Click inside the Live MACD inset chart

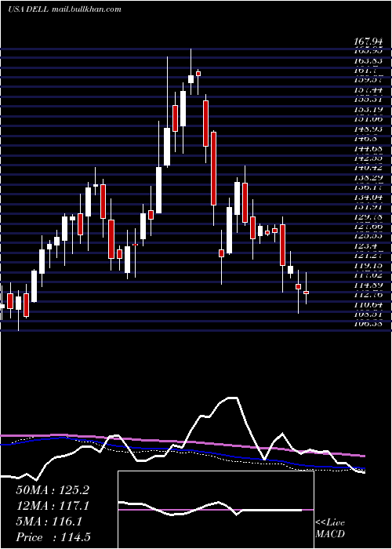point(216,510)
